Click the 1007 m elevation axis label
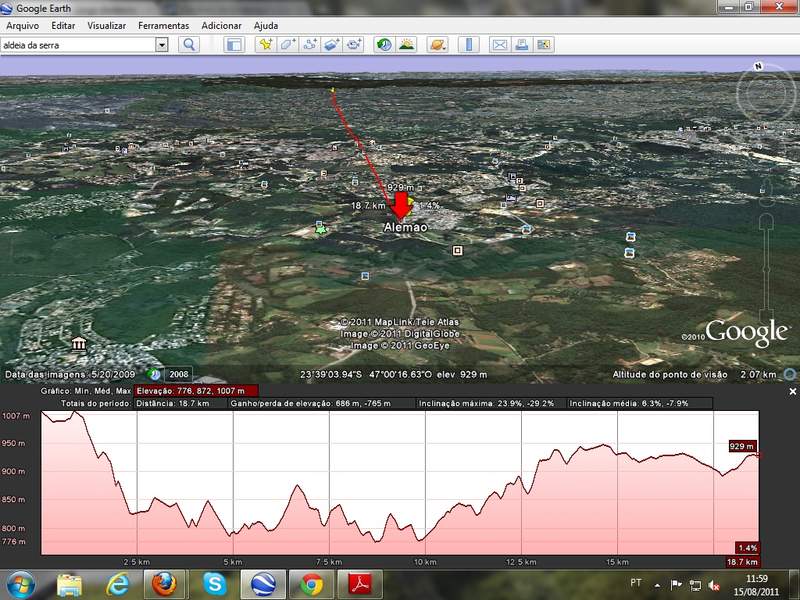800x600 pixels. pos(16,416)
